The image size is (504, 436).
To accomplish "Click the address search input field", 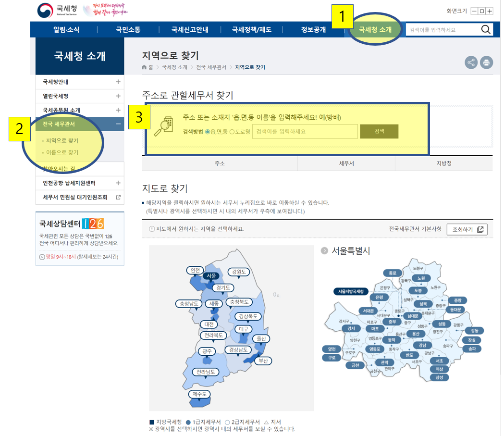I will tap(305, 132).
